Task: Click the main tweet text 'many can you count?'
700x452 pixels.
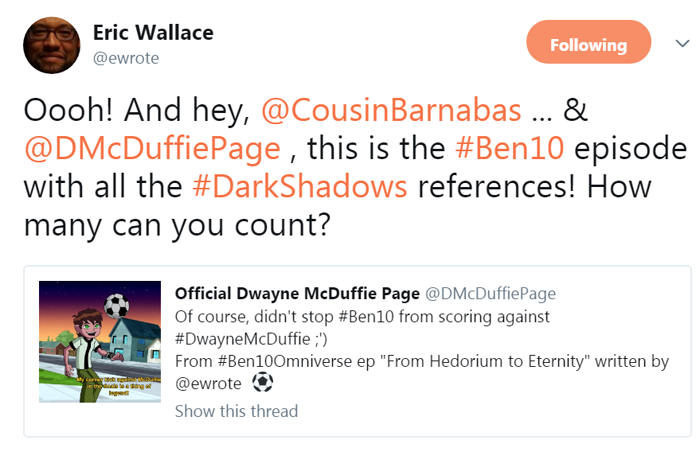Action: [177, 226]
